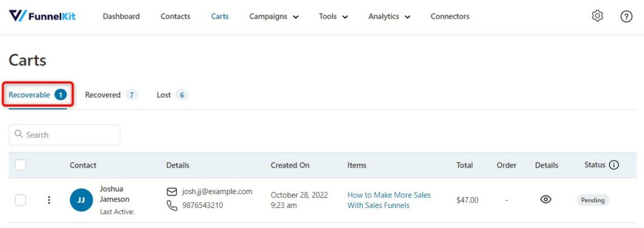
Task: Click the magnifier icon in the search box
Action: [18, 134]
